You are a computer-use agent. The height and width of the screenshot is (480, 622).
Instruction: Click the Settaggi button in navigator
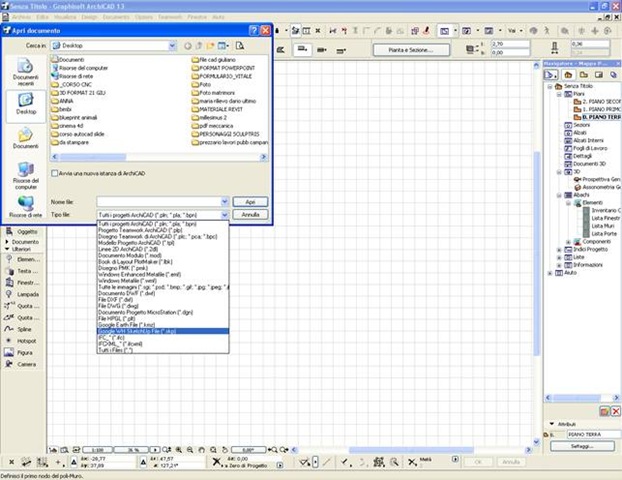[x=582, y=446]
